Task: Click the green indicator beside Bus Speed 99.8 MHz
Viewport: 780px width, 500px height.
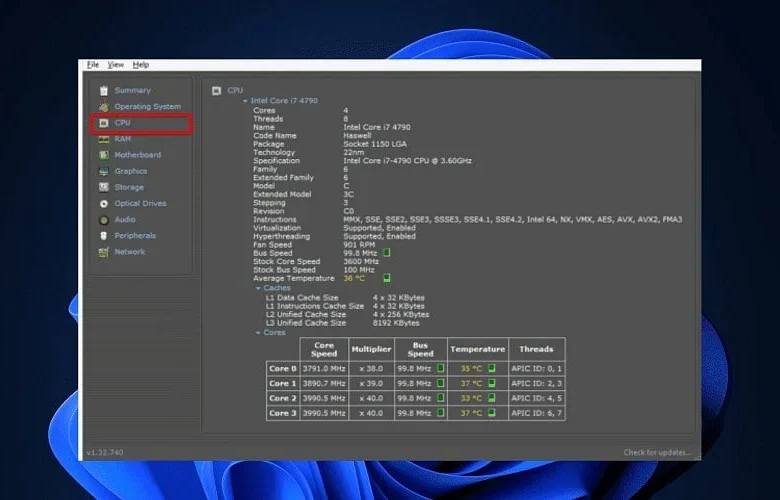Action: [387, 253]
